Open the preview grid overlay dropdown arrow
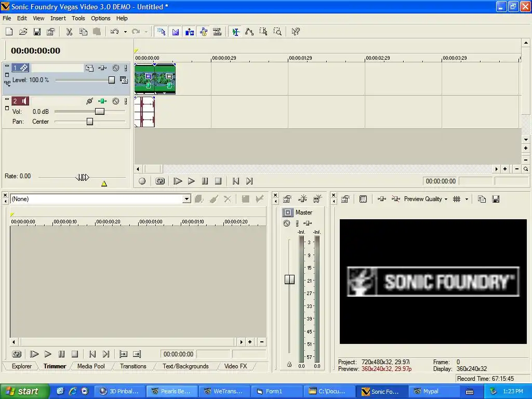This screenshot has height=399, width=532. (x=467, y=199)
